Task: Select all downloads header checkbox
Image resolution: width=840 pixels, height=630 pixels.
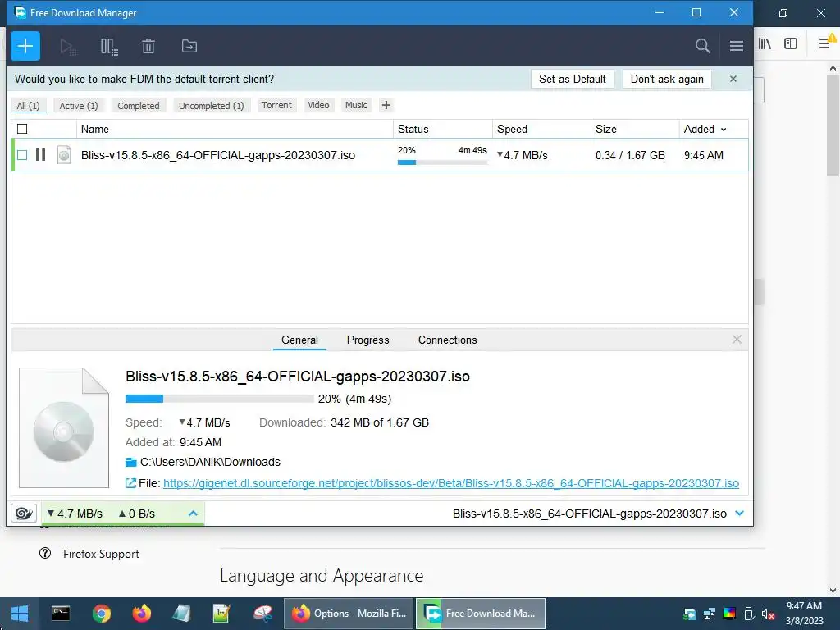Action: pos(22,129)
